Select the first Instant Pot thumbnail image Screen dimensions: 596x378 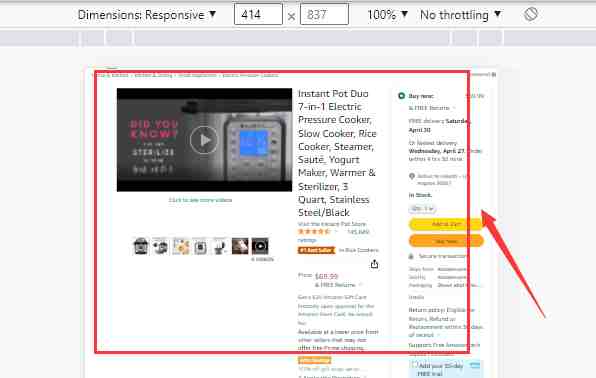click(141, 246)
